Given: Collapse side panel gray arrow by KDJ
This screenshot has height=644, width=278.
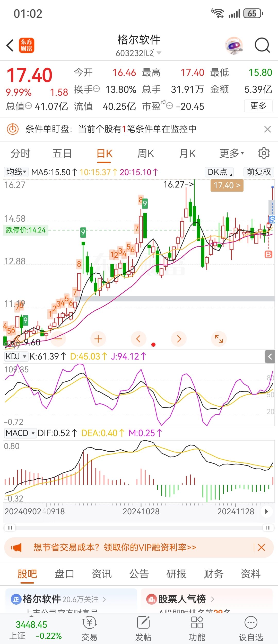Looking at the screenshot, I should (270, 357).
